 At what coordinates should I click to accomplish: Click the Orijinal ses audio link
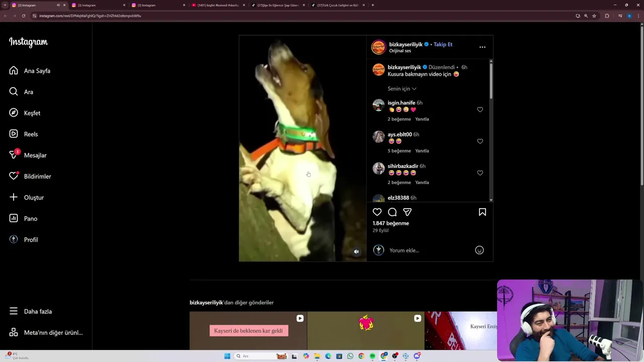pos(400,51)
